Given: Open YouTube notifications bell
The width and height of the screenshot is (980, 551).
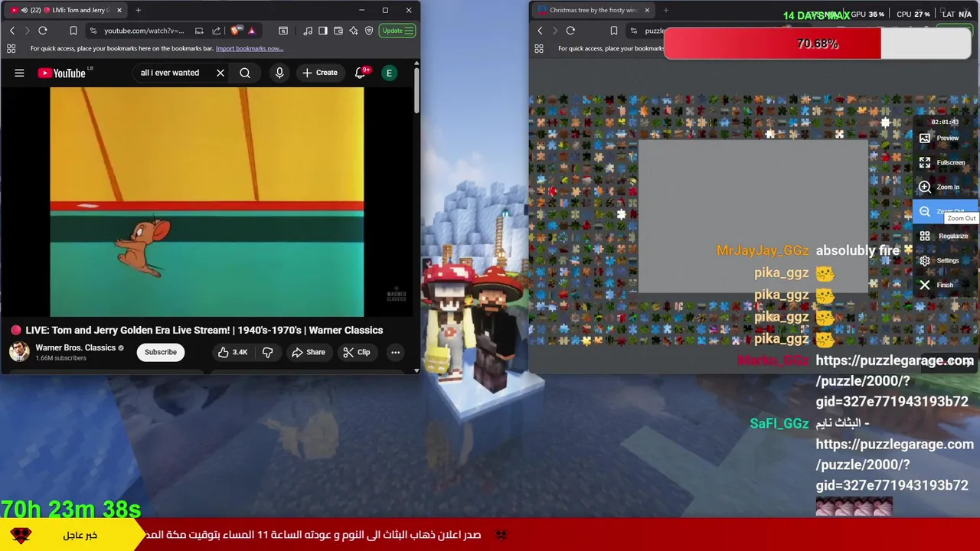Looking at the screenshot, I should 360,73.
